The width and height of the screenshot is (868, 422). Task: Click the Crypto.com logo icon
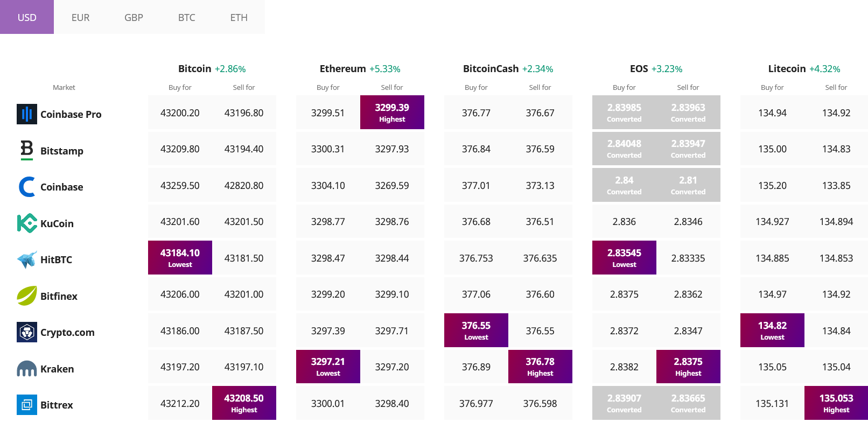(27, 332)
